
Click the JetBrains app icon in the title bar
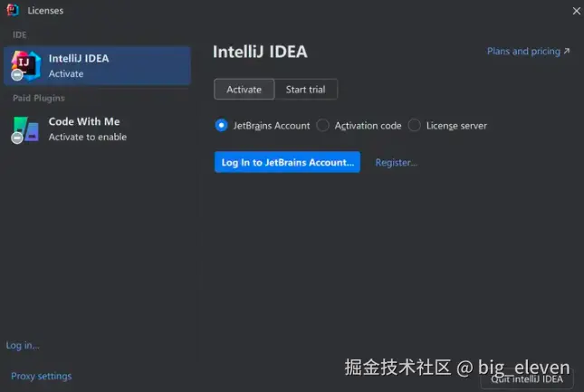(13, 10)
